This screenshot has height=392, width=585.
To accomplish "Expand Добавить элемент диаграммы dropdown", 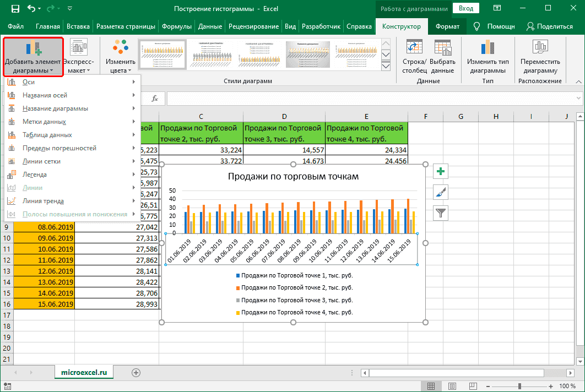I will click(33, 57).
